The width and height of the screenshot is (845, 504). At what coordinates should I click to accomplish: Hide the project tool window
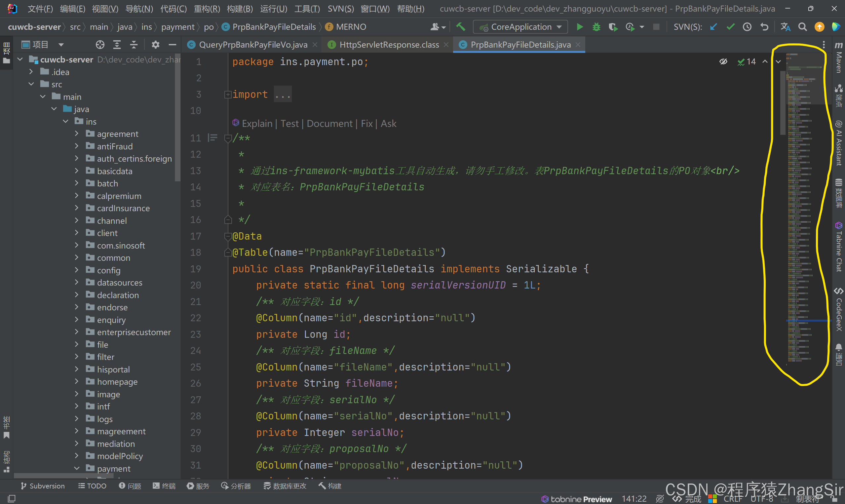pyautogui.click(x=173, y=45)
